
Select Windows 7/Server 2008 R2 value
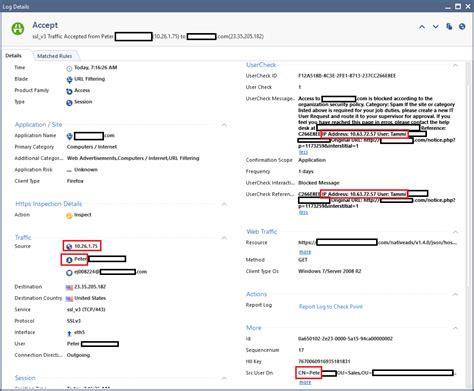(329, 271)
